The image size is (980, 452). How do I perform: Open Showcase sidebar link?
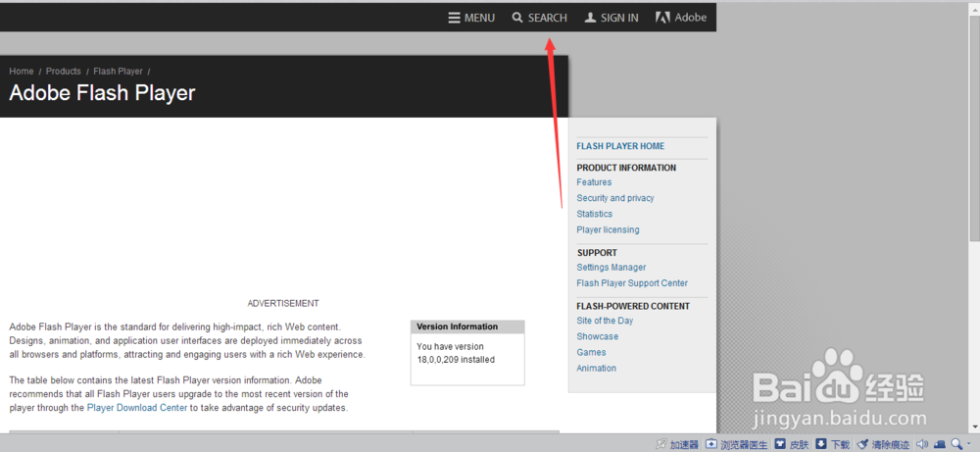(598, 336)
